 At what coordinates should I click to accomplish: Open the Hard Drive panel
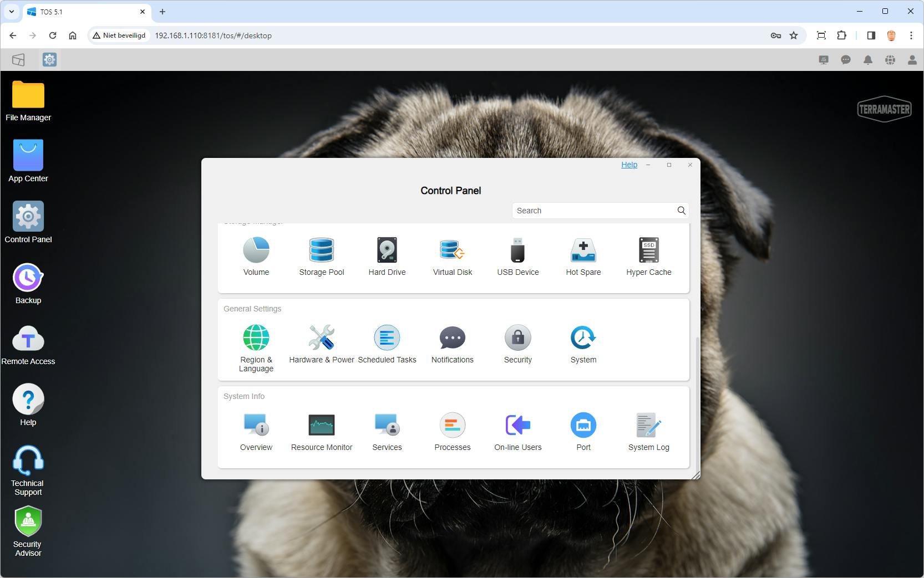tap(387, 257)
